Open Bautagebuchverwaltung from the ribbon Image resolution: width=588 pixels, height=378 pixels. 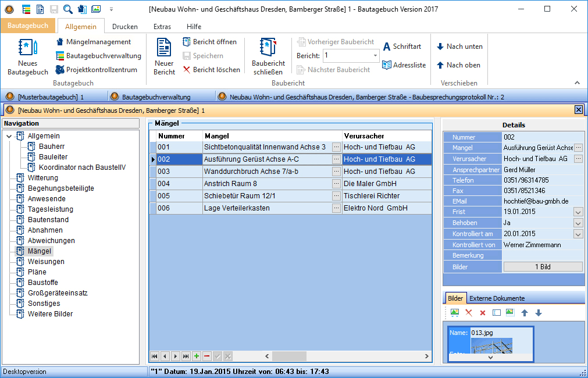(98, 55)
